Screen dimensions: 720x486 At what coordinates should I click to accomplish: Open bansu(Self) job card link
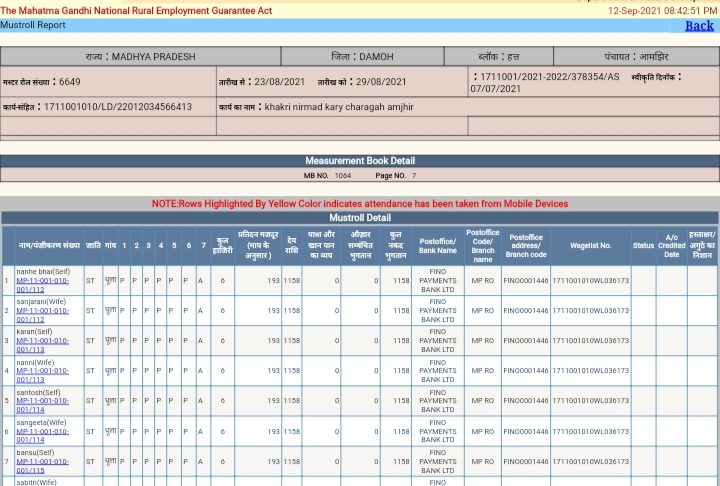(42, 466)
